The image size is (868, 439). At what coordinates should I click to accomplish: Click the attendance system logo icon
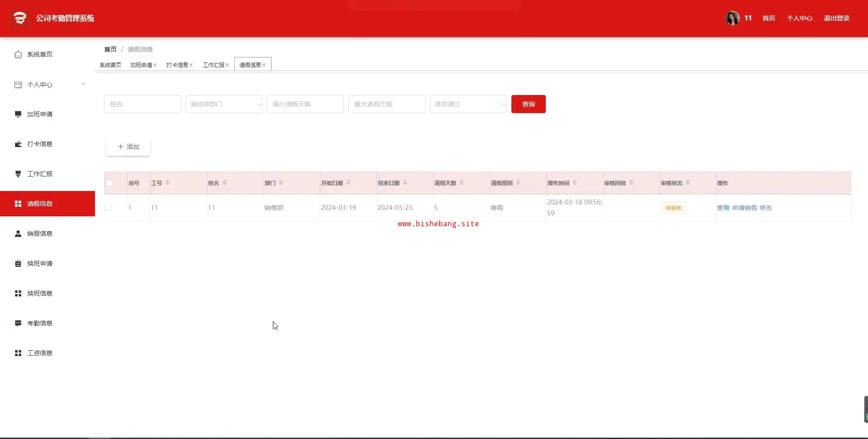19,18
